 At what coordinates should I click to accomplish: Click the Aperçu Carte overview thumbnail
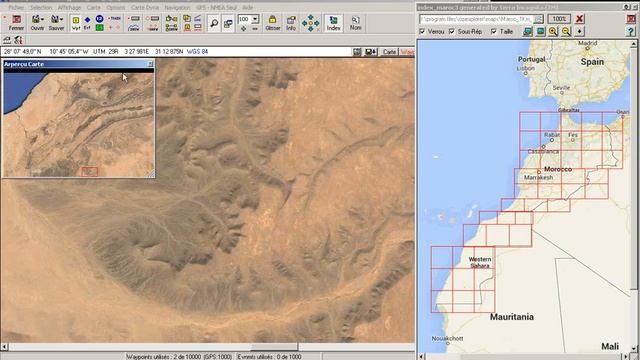click(x=79, y=125)
